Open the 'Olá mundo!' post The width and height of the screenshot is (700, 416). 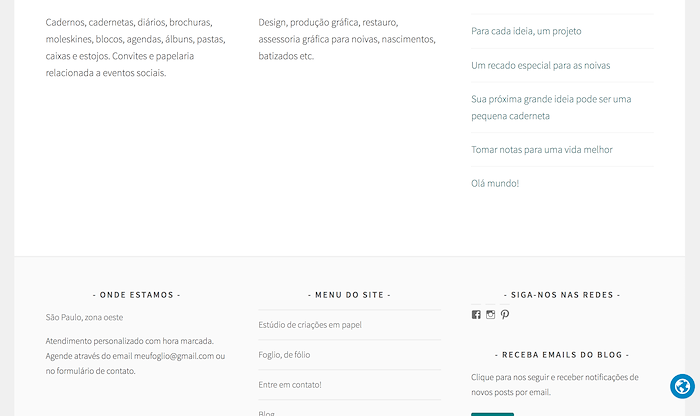pyautogui.click(x=495, y=183)
